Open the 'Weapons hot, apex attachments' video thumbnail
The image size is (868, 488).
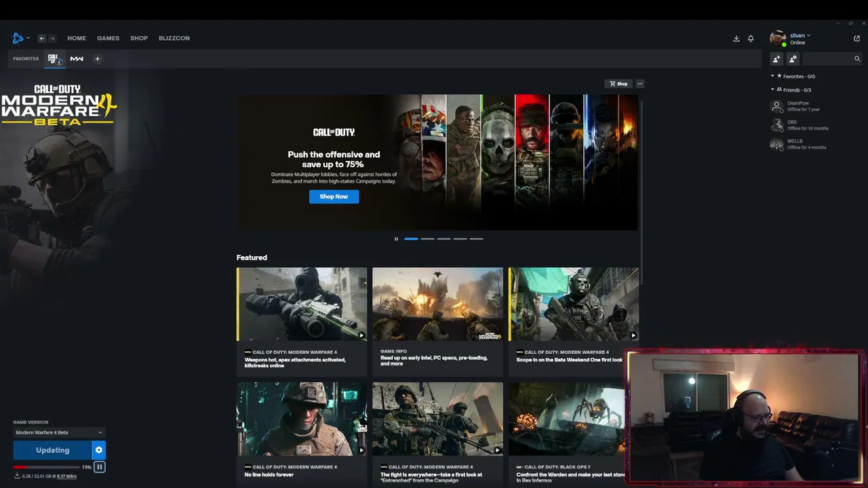(x=302, y=304)
